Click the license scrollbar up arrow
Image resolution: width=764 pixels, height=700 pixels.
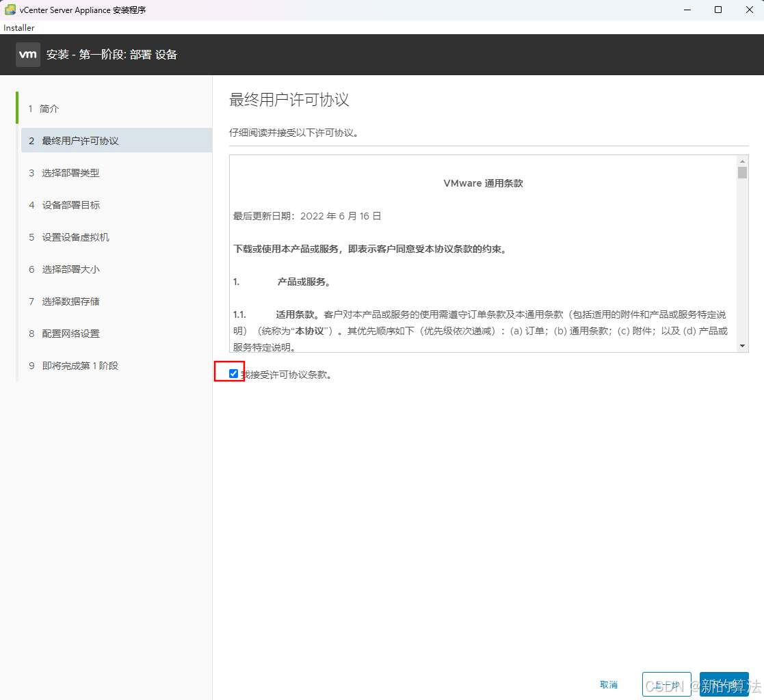click(x=742, y=161)
